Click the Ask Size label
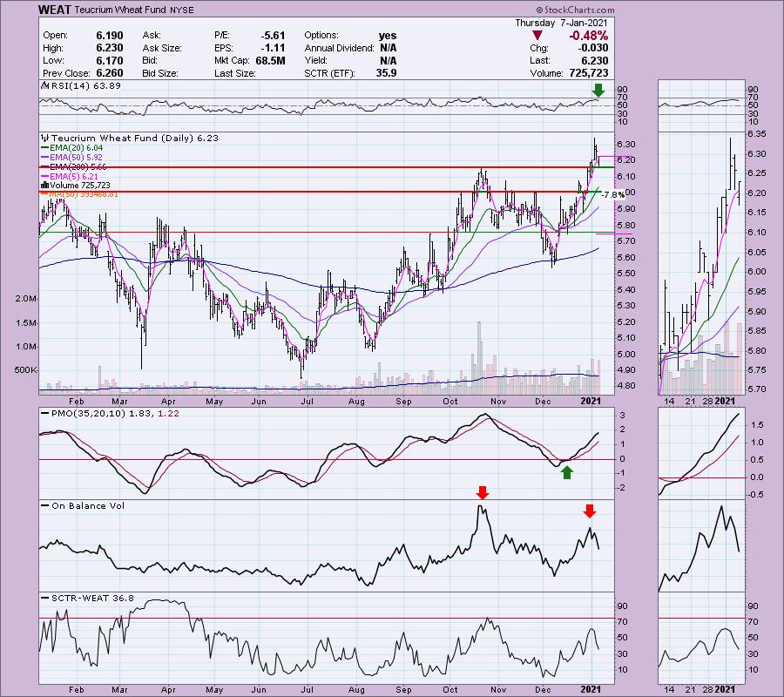The width and height of the screenshot is (784, 697). 162,48
